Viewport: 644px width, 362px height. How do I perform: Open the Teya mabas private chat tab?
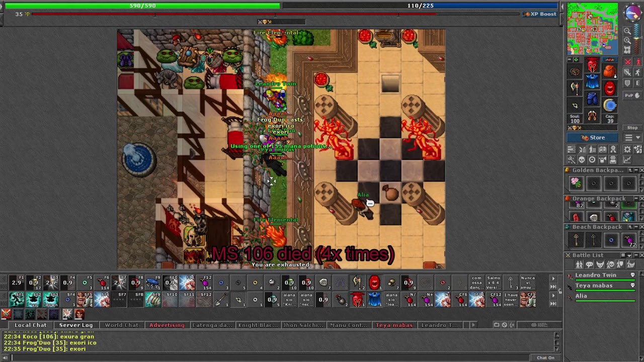click(394, 325)
